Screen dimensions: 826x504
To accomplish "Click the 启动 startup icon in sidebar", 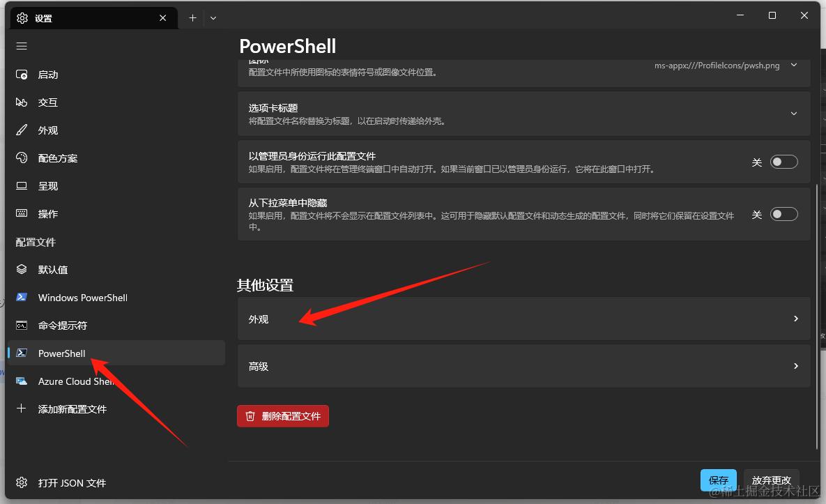I will (22, 75).
